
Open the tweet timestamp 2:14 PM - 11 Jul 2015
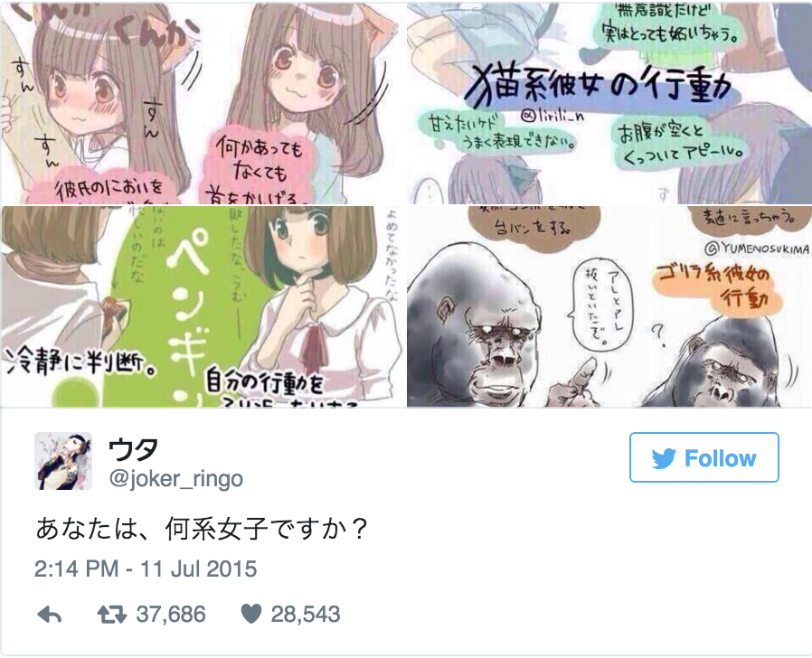pos(146,569)
